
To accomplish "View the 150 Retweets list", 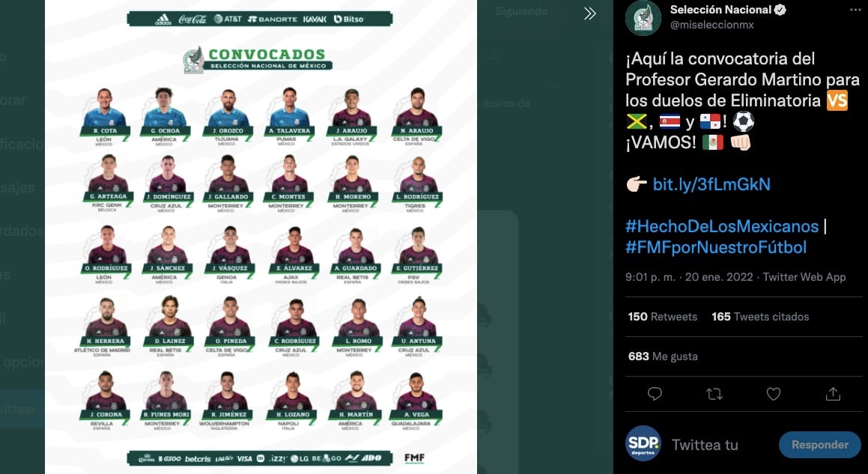I will click(x=663, y=317).
